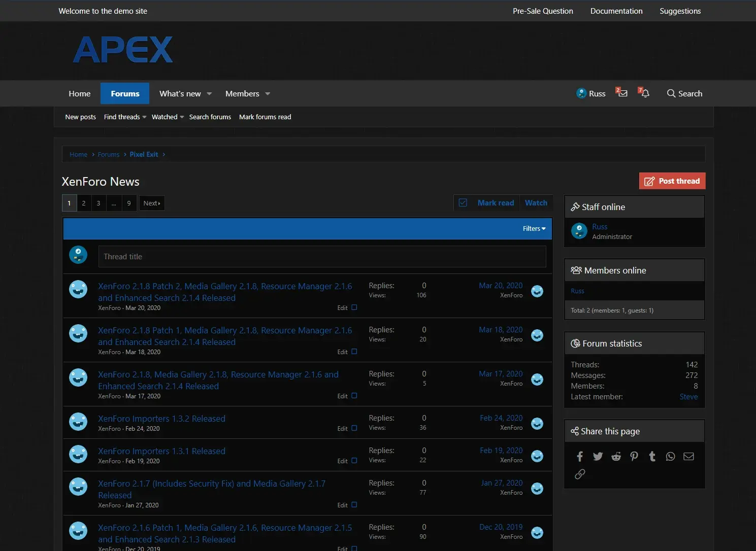The width and height of the screenshot is (756, 551).
Task: Share this page on Reddit
Action: pos(616,457)
